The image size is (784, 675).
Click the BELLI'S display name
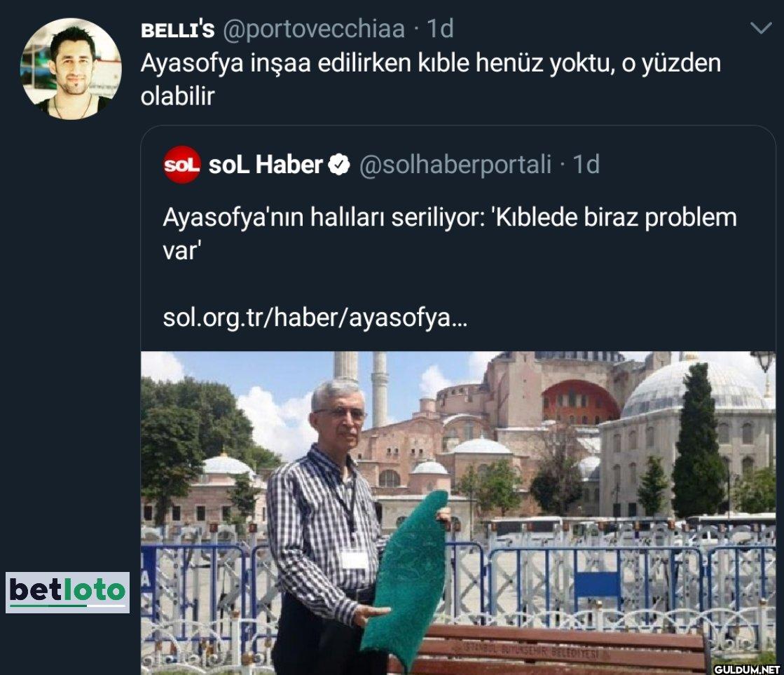(177, 30)
